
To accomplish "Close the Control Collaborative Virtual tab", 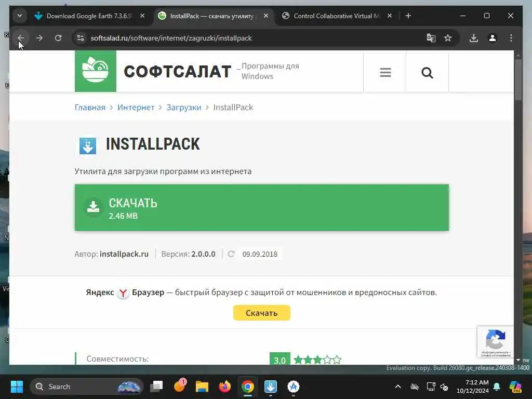I will 390,16.
